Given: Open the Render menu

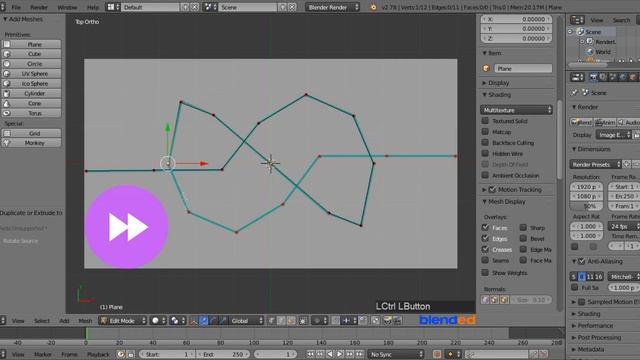Looking at the screenshot, I should click(39, 7).
